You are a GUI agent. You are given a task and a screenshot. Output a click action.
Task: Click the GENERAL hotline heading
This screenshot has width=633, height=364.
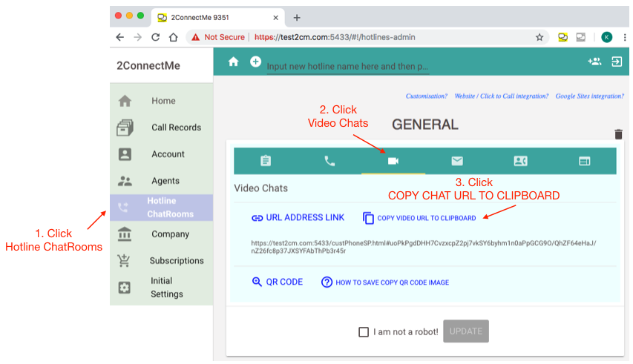point(424,125)
